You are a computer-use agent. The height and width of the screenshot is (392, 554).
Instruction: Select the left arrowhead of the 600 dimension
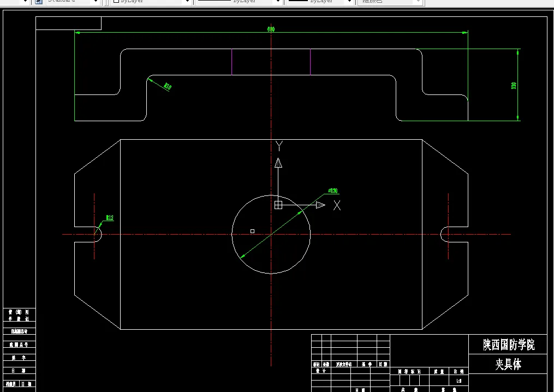point(78,33)
